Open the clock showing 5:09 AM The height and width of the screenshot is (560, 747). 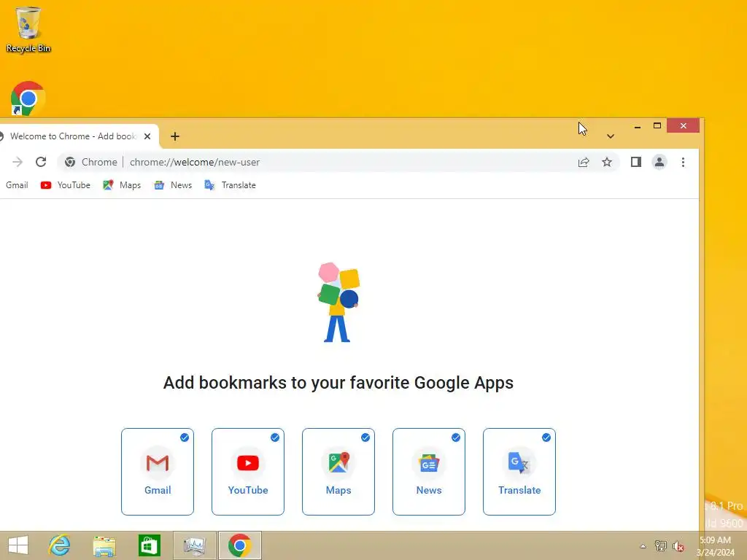[715, 546]
